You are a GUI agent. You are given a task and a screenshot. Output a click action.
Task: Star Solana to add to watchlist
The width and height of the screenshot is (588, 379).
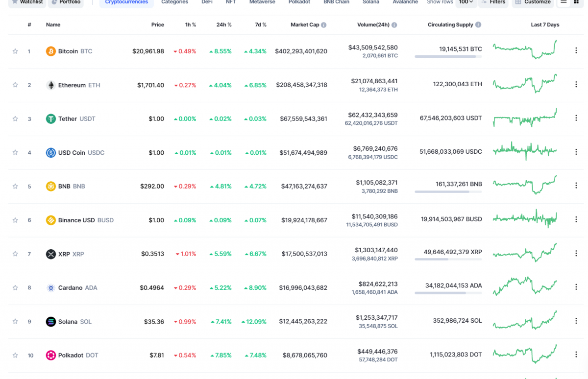(x=15, y=321)
